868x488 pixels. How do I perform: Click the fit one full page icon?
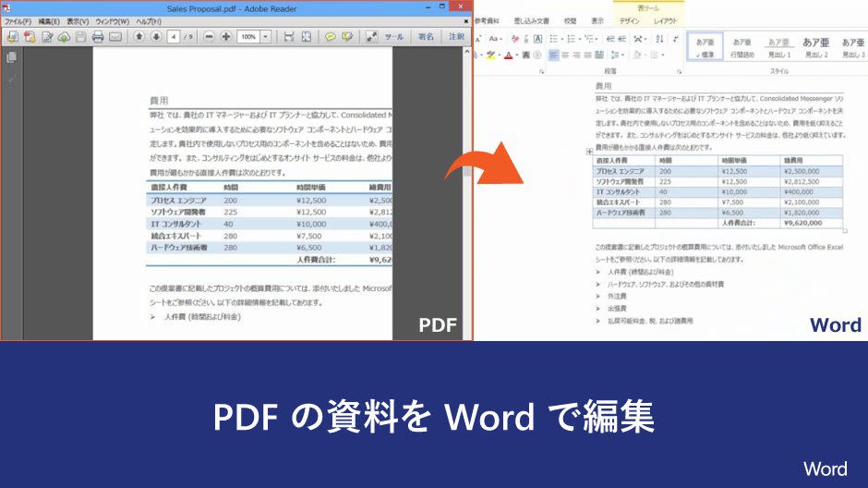pyautogui.click(x=307, y=37)
